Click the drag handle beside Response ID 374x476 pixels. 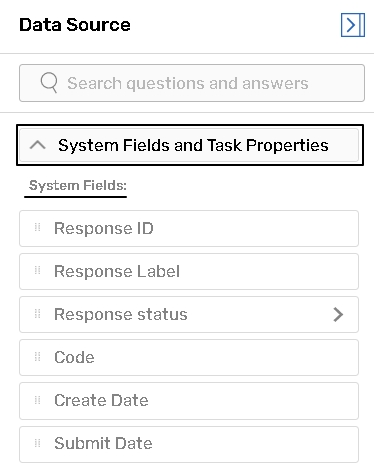pos(38,228)
